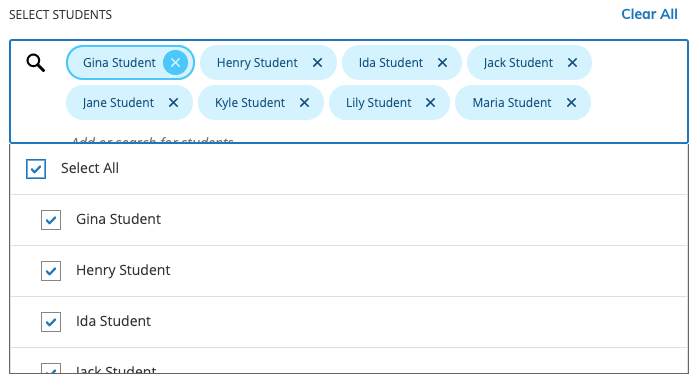Remove Jack Student chip with X
This screenshot has width=697, height=385.
(x=573, y=63)
